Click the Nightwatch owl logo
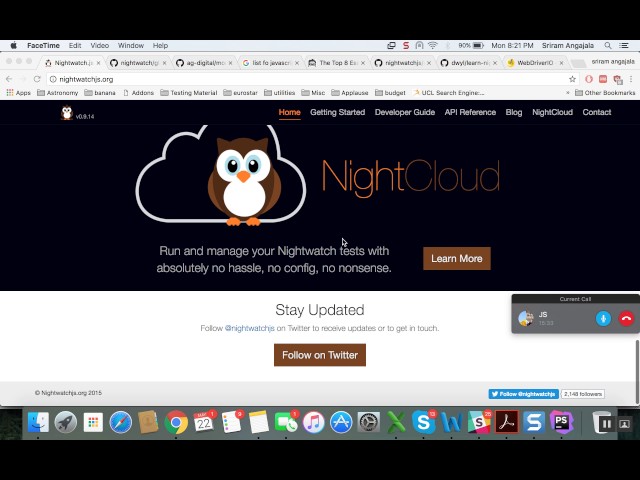 coord(67,113)
